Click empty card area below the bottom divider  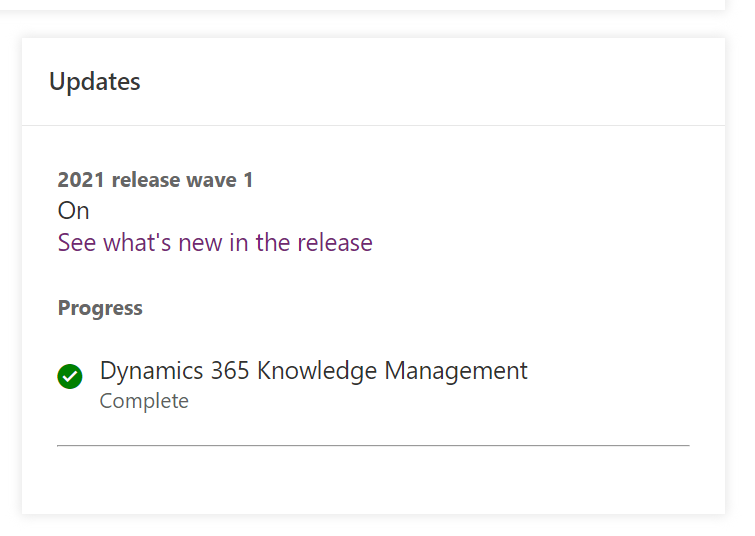pyautogui.click(x=373, y=480)
